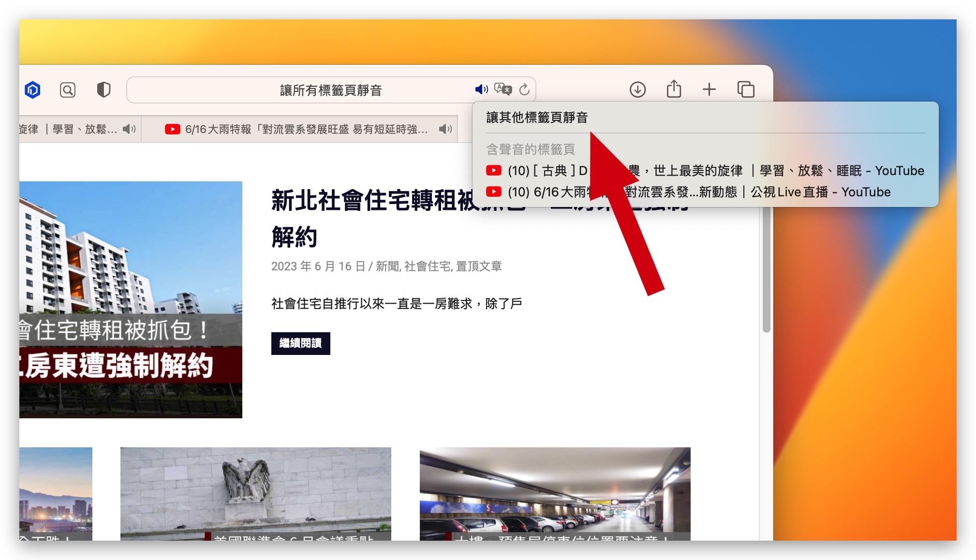
Task: Click the 2023 年 6 月 16 日 date
Action: [318, 266]
